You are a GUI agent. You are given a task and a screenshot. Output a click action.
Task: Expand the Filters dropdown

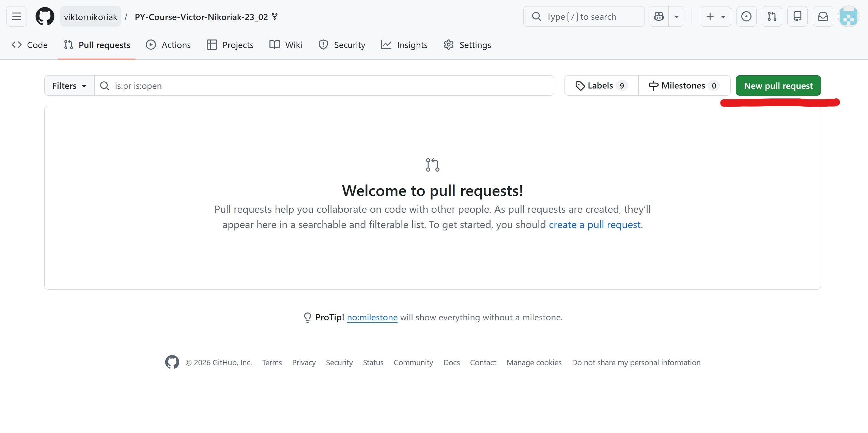coord(69,86)
